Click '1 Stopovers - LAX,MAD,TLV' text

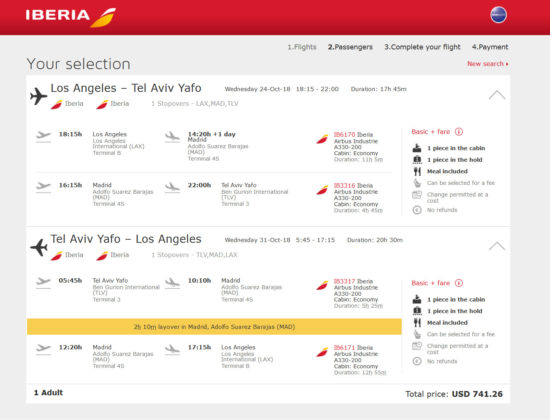(195, 104)
